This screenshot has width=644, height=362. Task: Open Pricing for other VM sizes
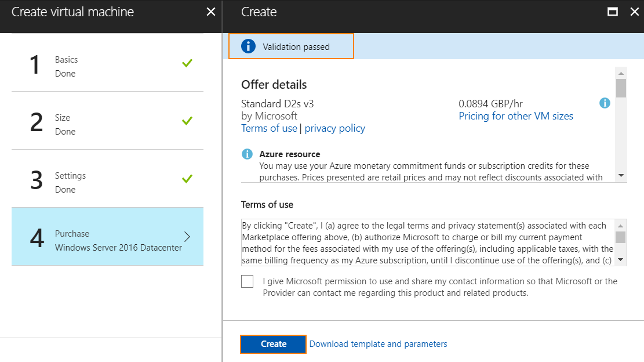coord(515,115)
